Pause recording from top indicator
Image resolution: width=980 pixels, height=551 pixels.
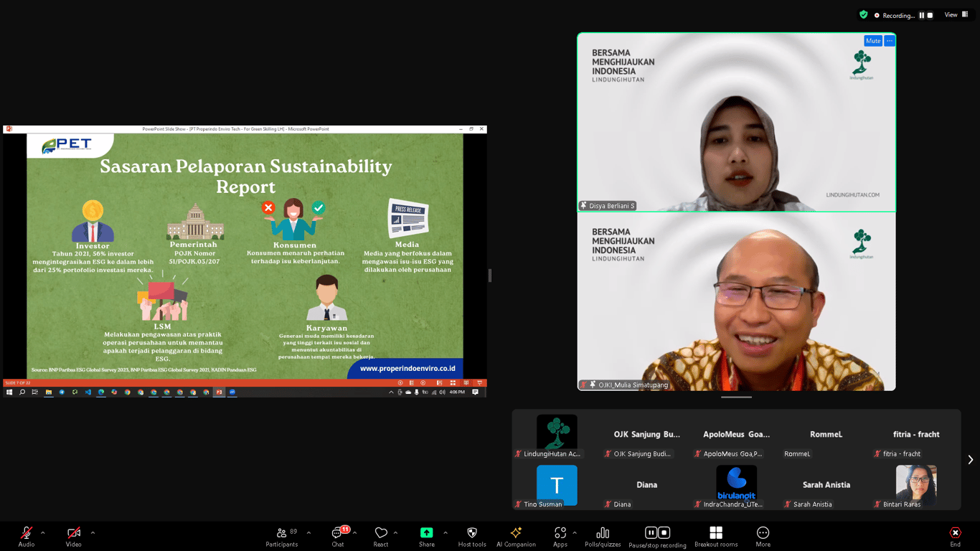tap(922, 15)
